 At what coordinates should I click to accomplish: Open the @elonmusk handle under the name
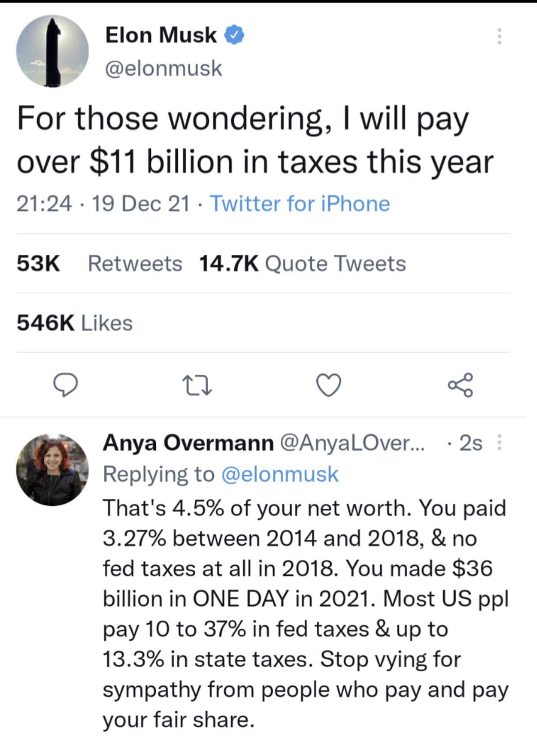164,68
